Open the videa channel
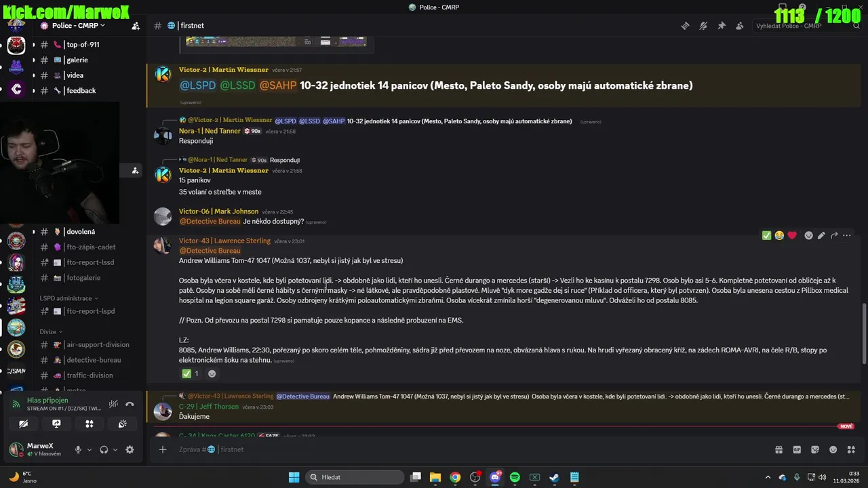This screenshot has height=488, width=868. 75,75
